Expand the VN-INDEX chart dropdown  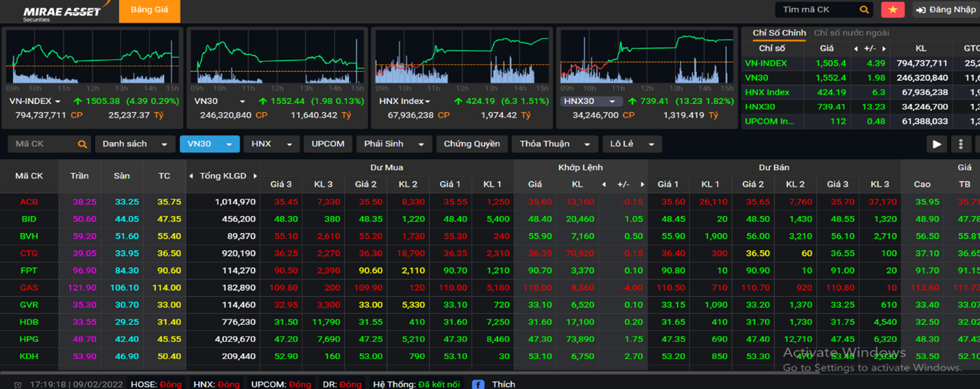click(x=58, y=102)
